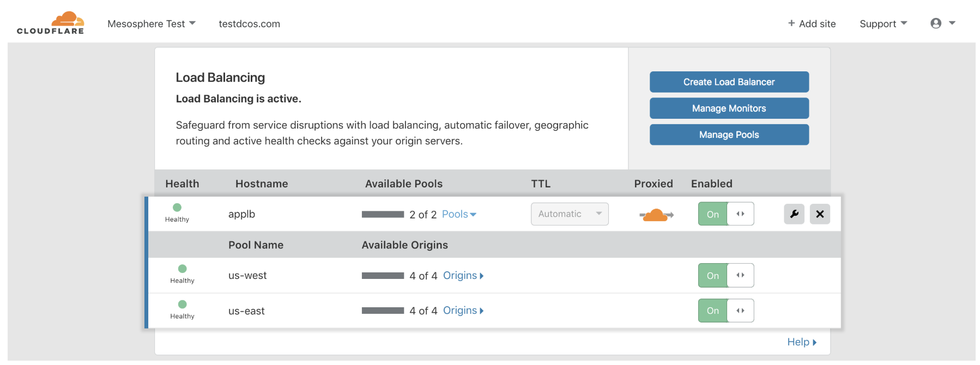Open the Support dropdown menu

[x=883, y=23]
